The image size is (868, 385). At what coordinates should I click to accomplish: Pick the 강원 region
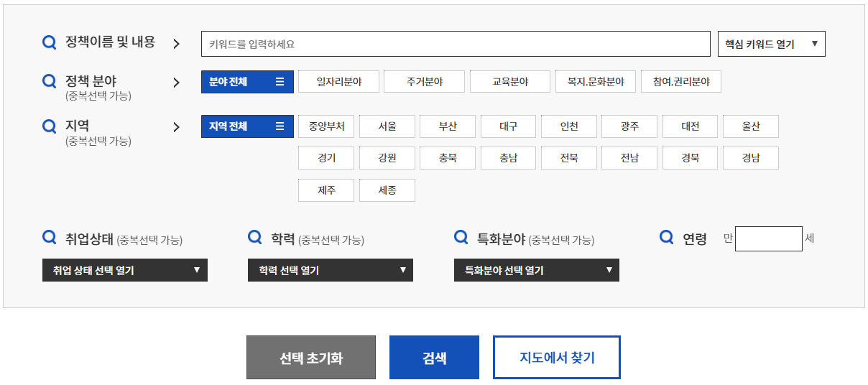click(x=387, y=158)
